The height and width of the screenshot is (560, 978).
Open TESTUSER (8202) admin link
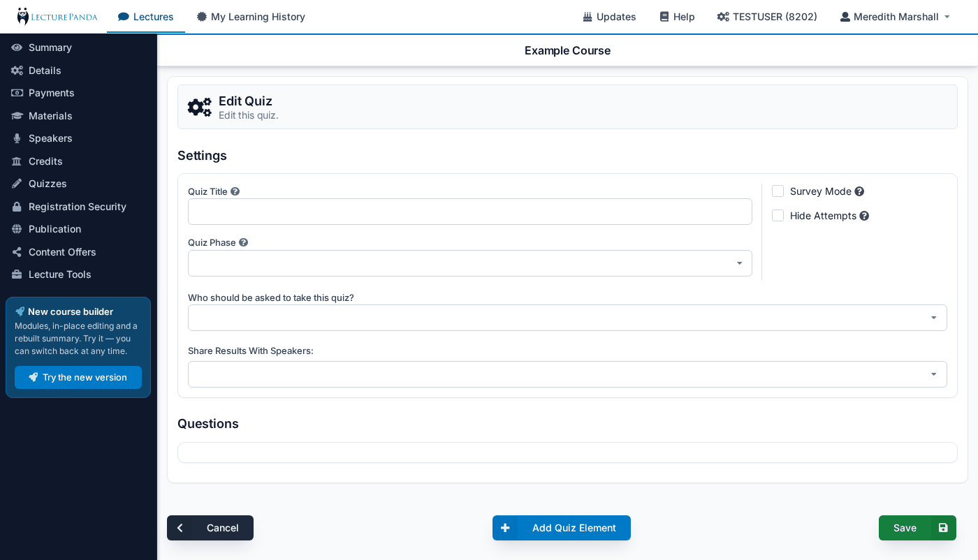767,17
